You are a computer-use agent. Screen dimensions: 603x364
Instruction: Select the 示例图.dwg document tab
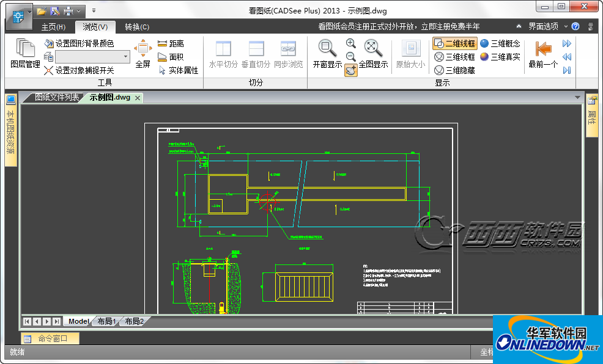pos(109,98)
